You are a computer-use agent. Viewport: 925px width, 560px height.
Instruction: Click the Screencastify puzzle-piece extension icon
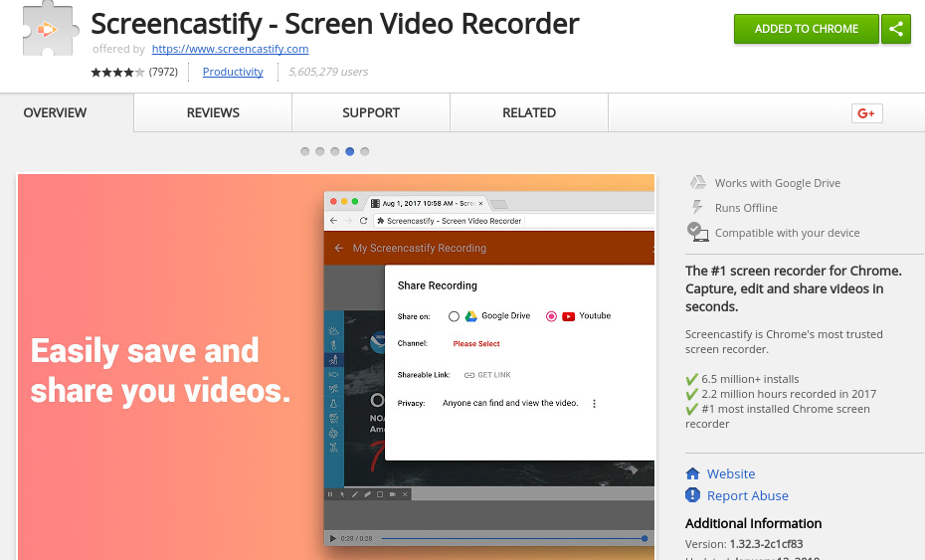[50, 28]
